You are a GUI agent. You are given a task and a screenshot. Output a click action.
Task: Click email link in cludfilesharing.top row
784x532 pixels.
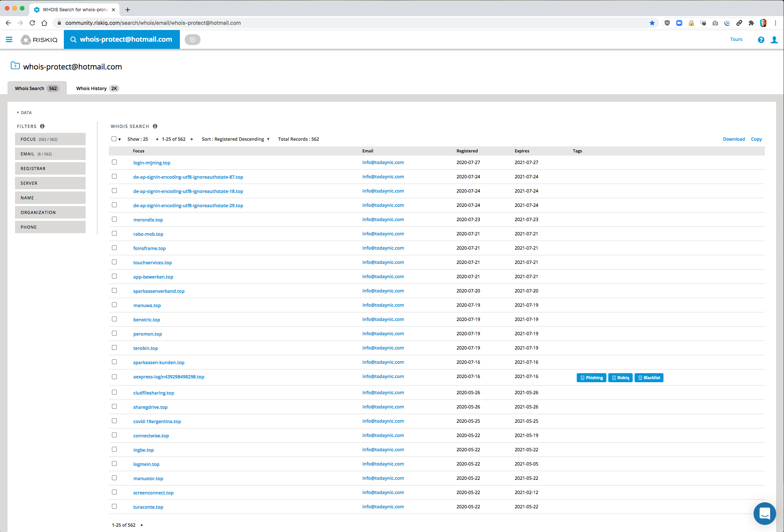(x=383, y=393)
